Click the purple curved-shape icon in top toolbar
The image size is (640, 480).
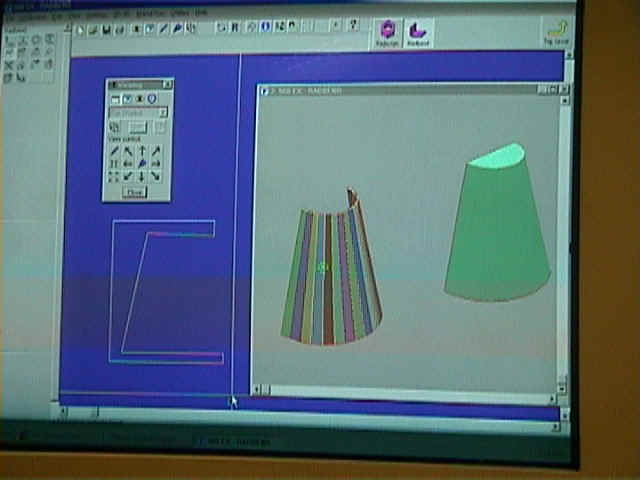coord(418,32)
